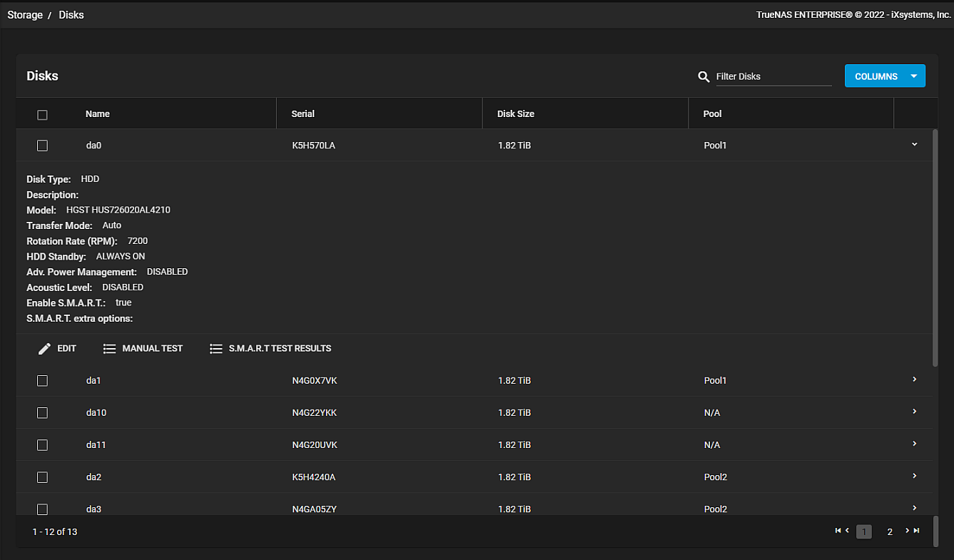Viewport: 954px width, 560px height.
Task: Open the Storage breadcrumb link
Action: 25,15
